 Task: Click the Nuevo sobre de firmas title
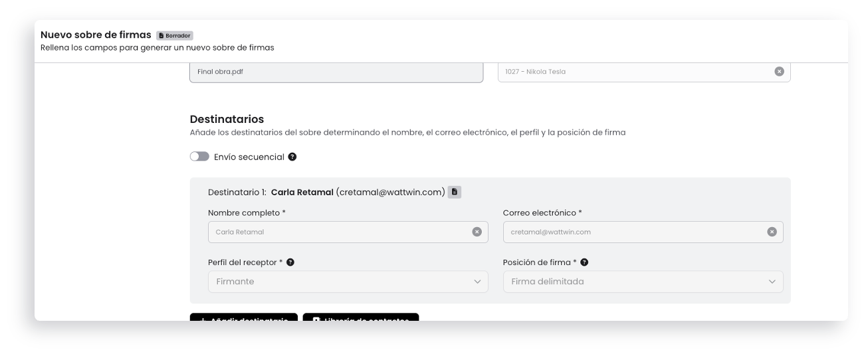tap(96, 35)
